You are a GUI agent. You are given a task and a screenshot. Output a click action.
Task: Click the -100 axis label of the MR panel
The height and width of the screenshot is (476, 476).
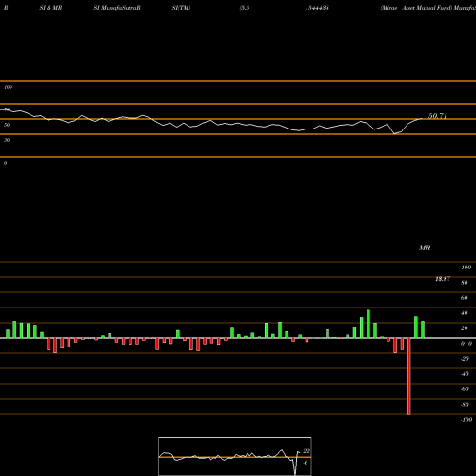466,420
